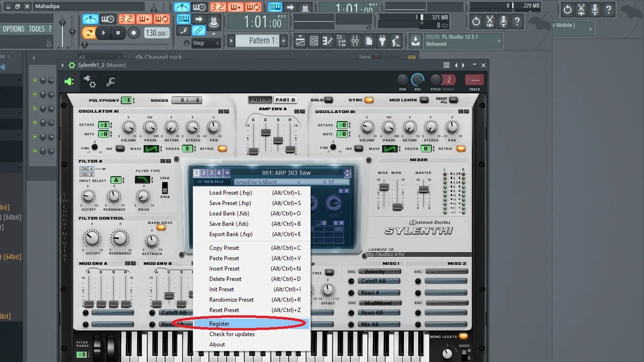The height and width of the screenshot is (362, 644).
Task: Click Oscillator A1 Volume knob
Action: (129, 127)
